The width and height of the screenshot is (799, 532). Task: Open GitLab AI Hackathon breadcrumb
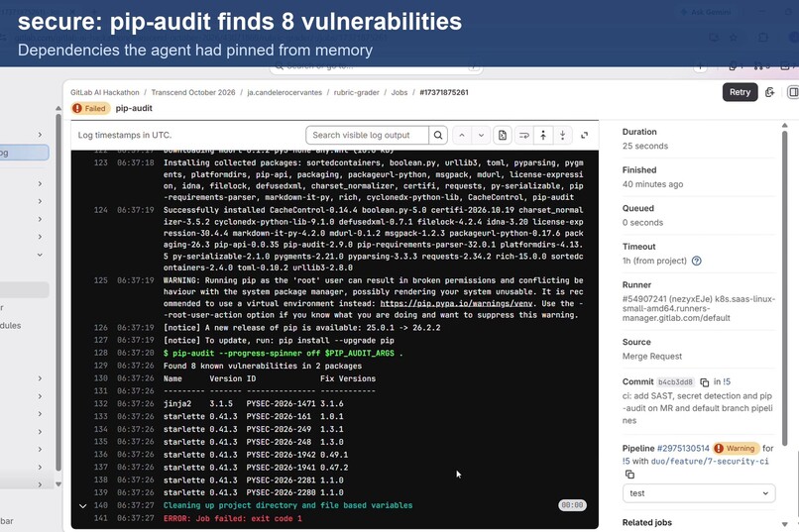[x=104, y=92]
